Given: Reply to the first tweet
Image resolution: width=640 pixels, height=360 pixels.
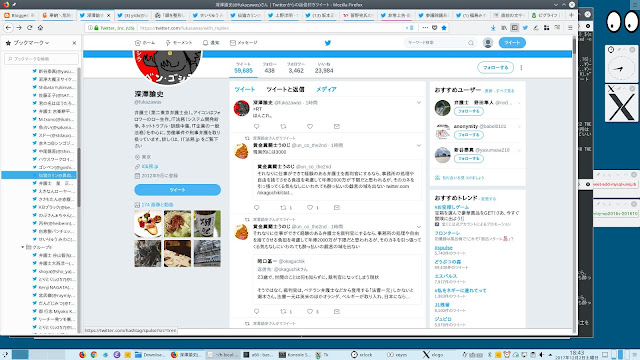Looking at the screenshot, I should pos(256,127).
